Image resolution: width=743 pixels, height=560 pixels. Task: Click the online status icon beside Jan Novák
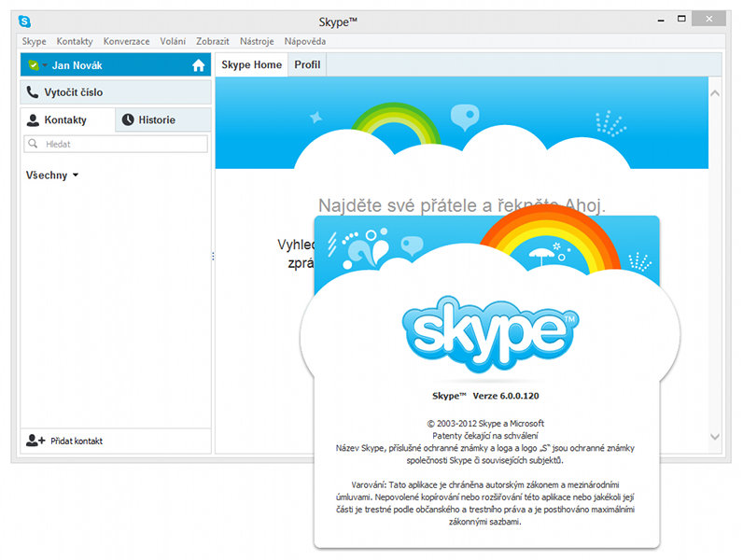point(34,65)
